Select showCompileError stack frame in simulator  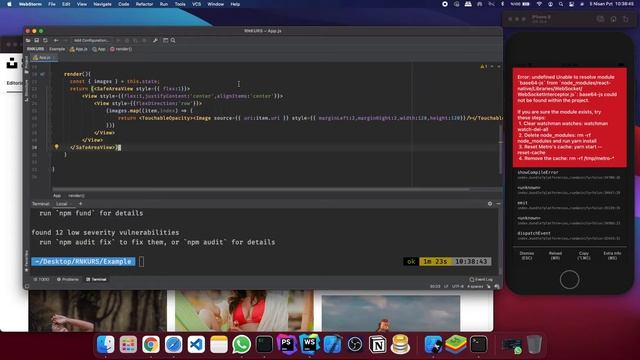click(x=569, y=175)
